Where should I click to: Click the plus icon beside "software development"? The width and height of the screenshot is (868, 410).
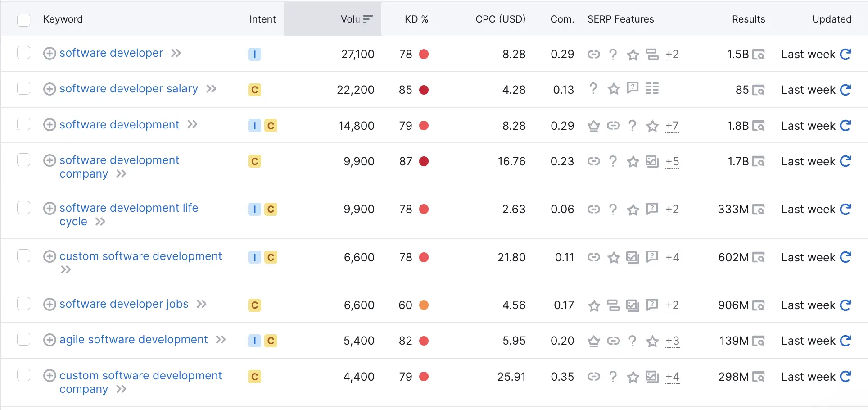point(50,125)
